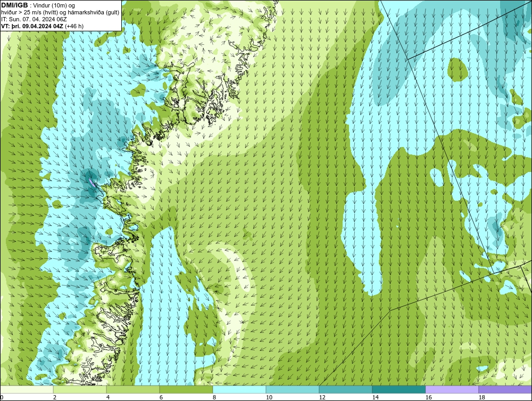
Task: Click the 2–4 m/s light green legend swatch
Action: (x=80, y=389)
